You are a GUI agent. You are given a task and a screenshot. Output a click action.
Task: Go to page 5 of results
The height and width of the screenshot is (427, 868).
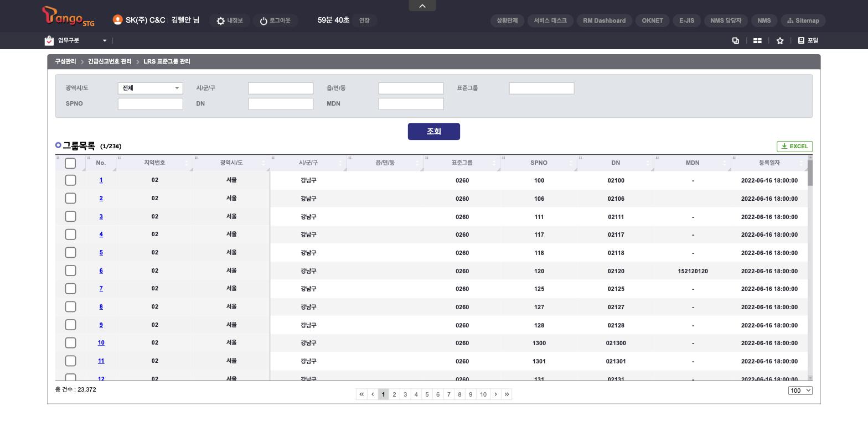click(x=427, y=394)
